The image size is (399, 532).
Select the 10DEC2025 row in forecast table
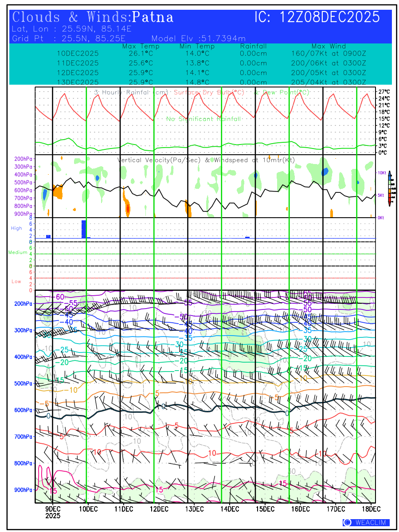pos(78,53)
